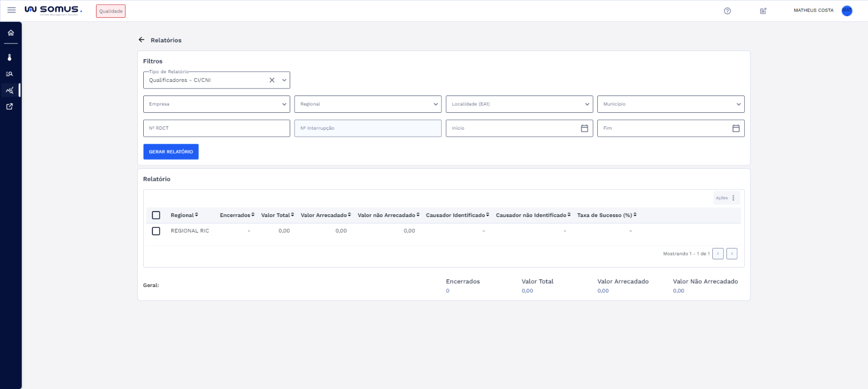Viewport: 868px width, 389px height.
Task: Click the Nº RDCT input field
Action: 216,129
